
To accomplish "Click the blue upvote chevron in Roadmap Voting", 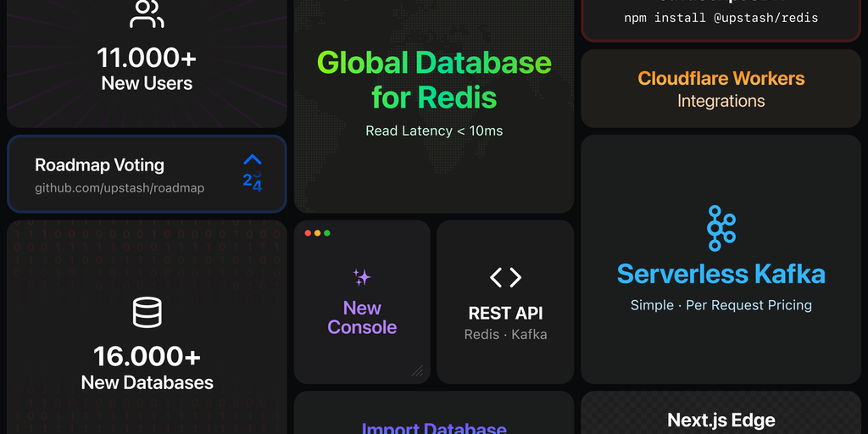I will point(253,159).
